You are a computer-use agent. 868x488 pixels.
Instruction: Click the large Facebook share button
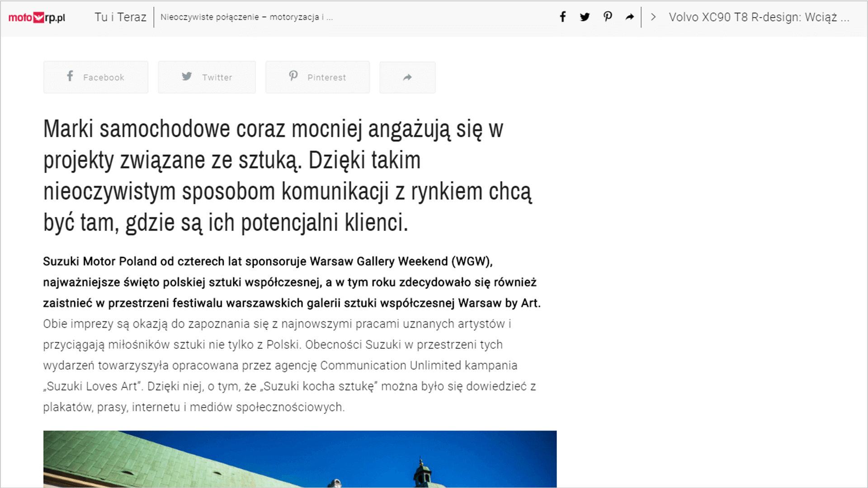click(x=96, y=77)
